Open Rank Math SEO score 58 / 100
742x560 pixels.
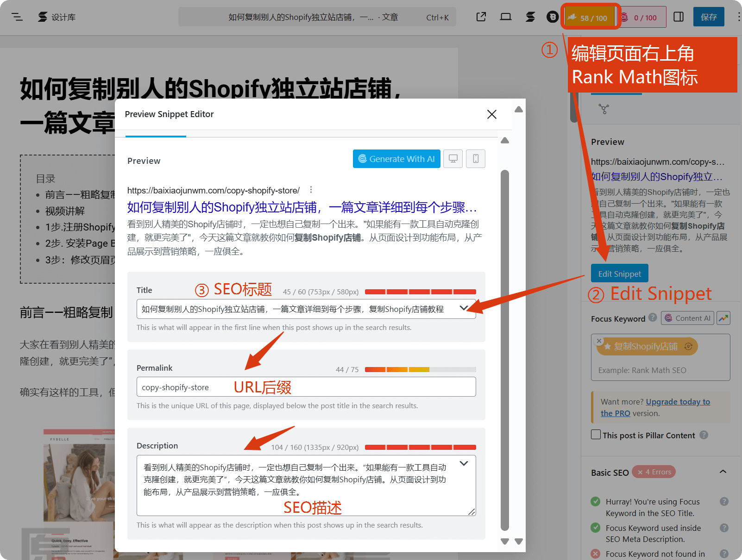[x=589, y=18]
